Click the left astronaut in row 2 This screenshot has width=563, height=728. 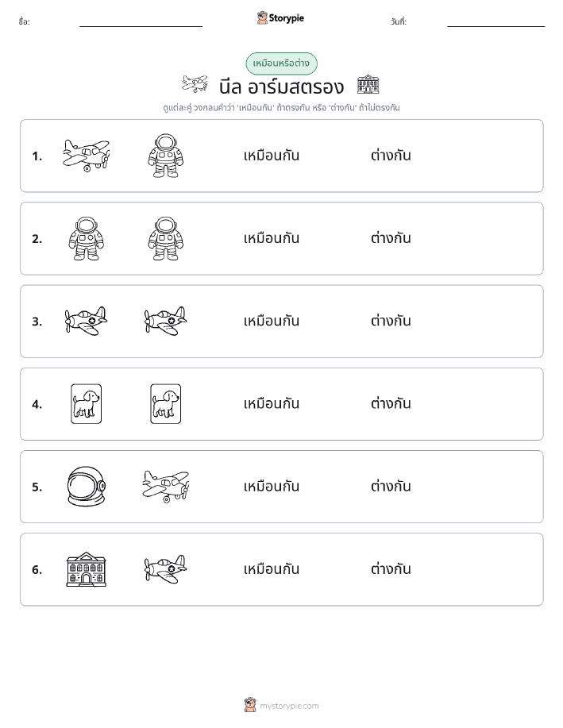87,238
